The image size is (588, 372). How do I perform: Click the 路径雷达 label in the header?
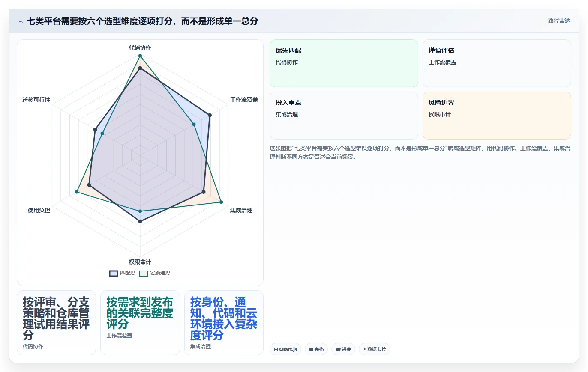click(x=559, y=21)
